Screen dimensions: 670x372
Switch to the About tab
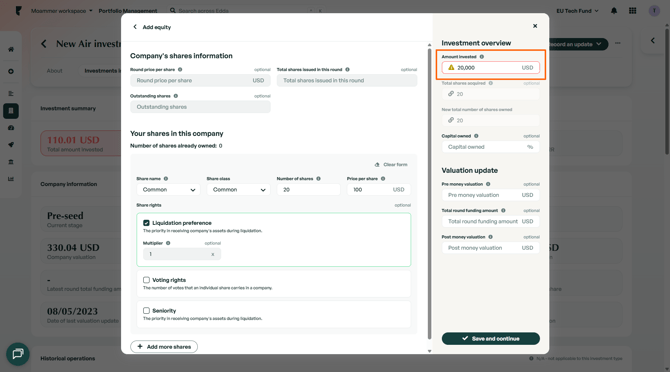(54, 71)
